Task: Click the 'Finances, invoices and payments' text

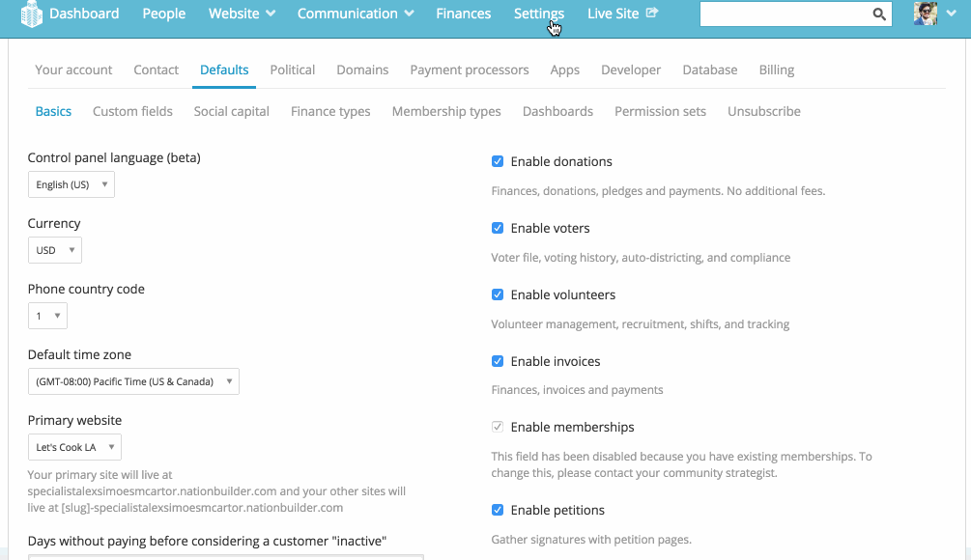Action: (577, 390)
